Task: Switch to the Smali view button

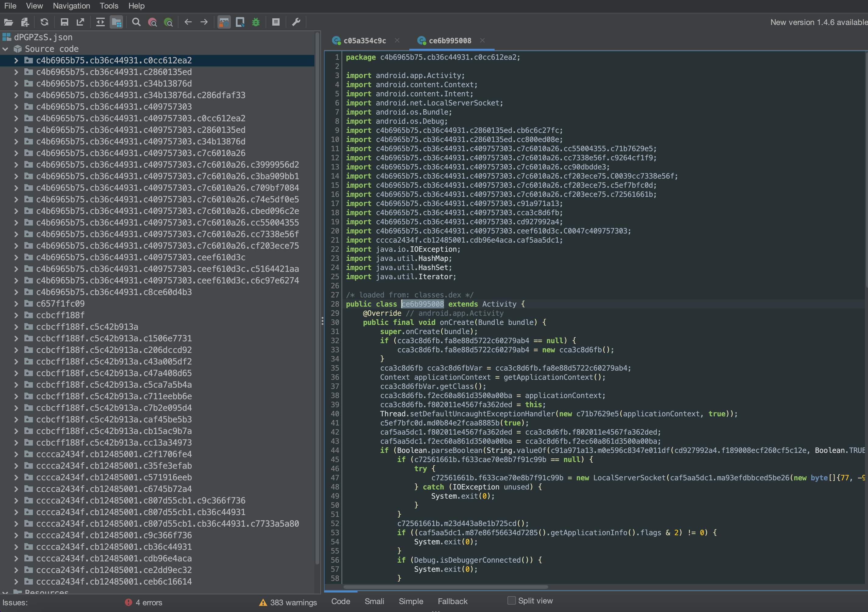Action: click(x=374, y=601)
